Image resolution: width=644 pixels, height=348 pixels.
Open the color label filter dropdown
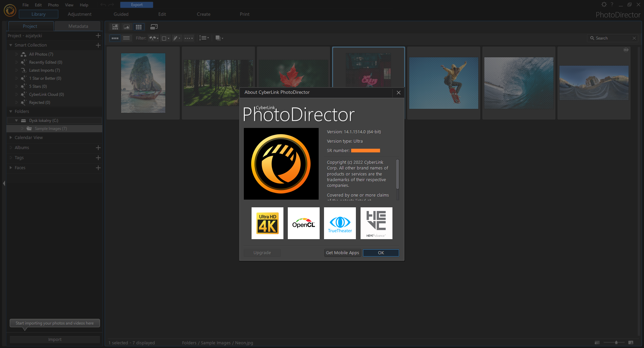(166, 38)
